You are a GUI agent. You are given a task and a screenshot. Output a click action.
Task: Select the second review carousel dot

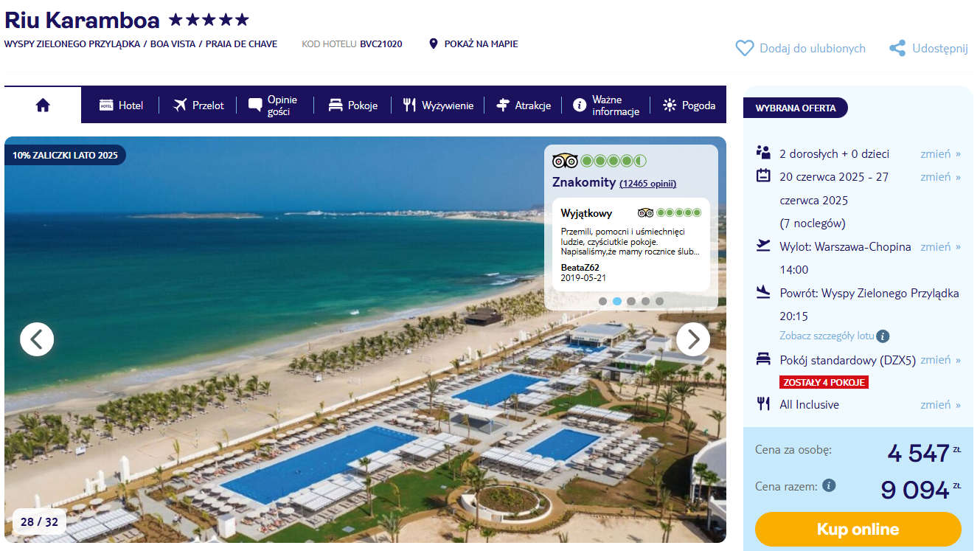point(617,301)
